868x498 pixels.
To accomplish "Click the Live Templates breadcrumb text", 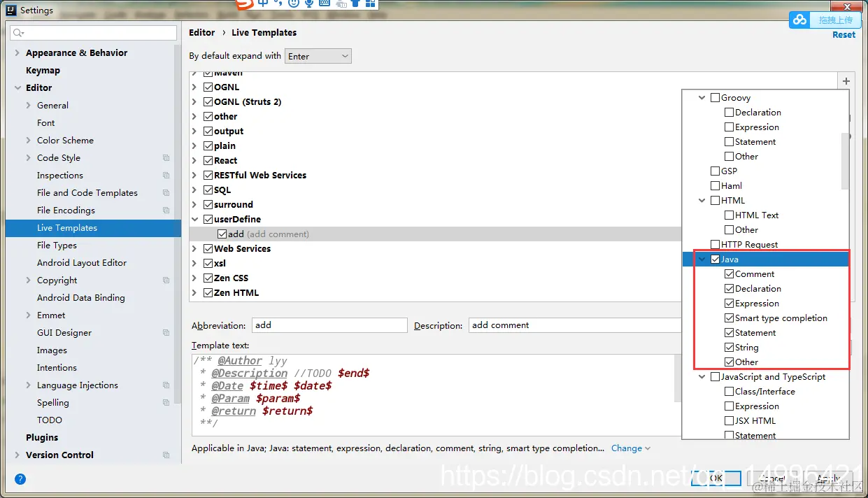I will tap(264, 33).
